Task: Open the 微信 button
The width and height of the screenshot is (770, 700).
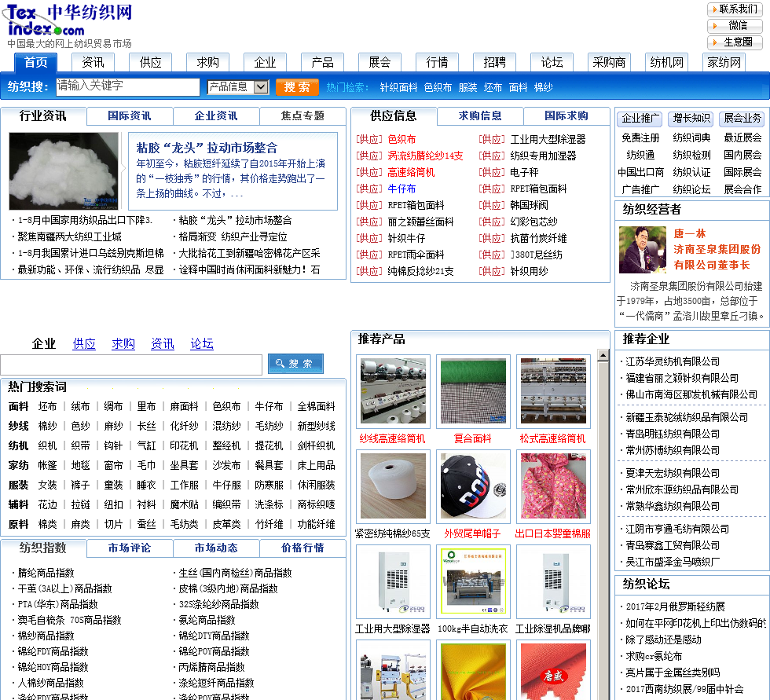Action: pos(735,25)
